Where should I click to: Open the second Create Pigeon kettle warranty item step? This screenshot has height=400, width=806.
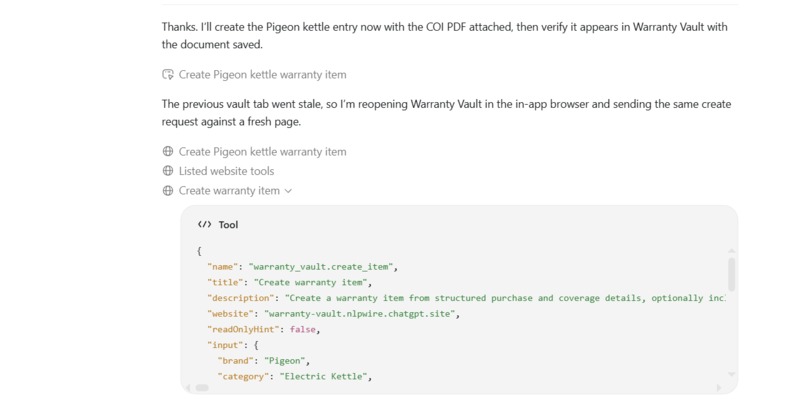click(x=262, y=152)
